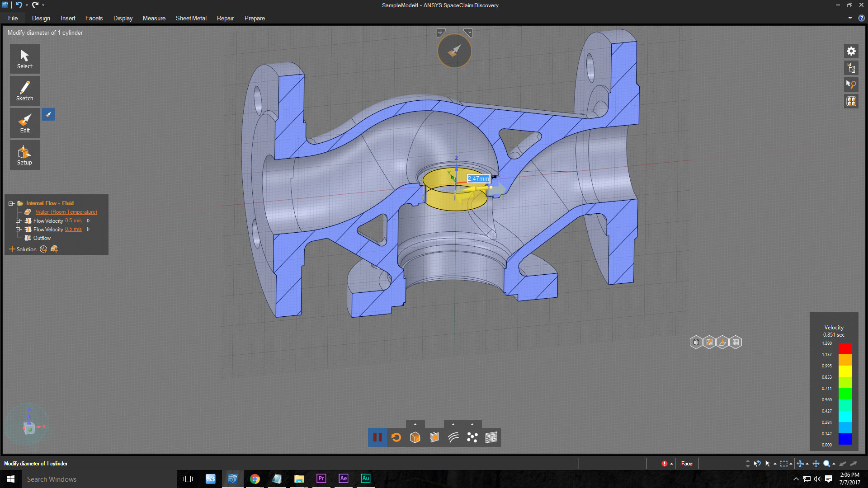Click the box selection mode icon
This screenshot has height=488, width=868.
point(784,463)
